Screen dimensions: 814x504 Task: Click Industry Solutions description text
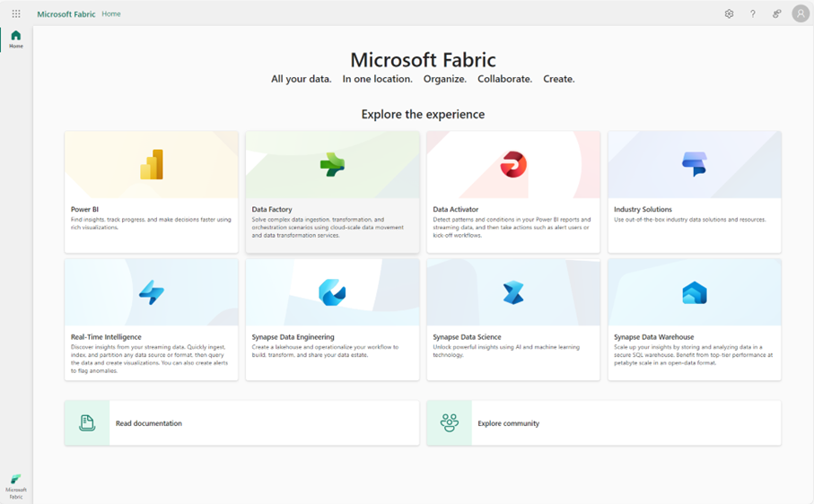pos(690,220)
